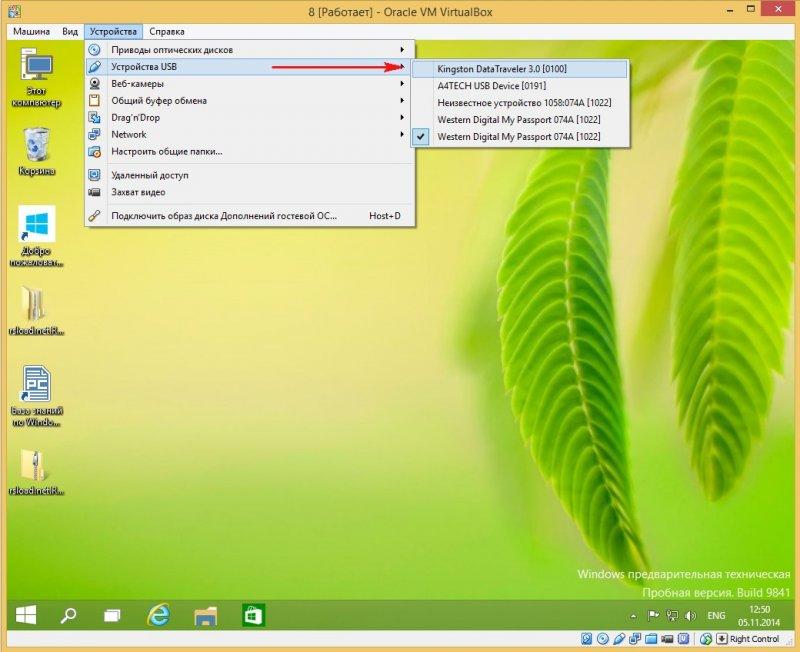This screenshot has width=800, height=652.
Task: Open the clock showing 12:50
Action: pos(759,616)
